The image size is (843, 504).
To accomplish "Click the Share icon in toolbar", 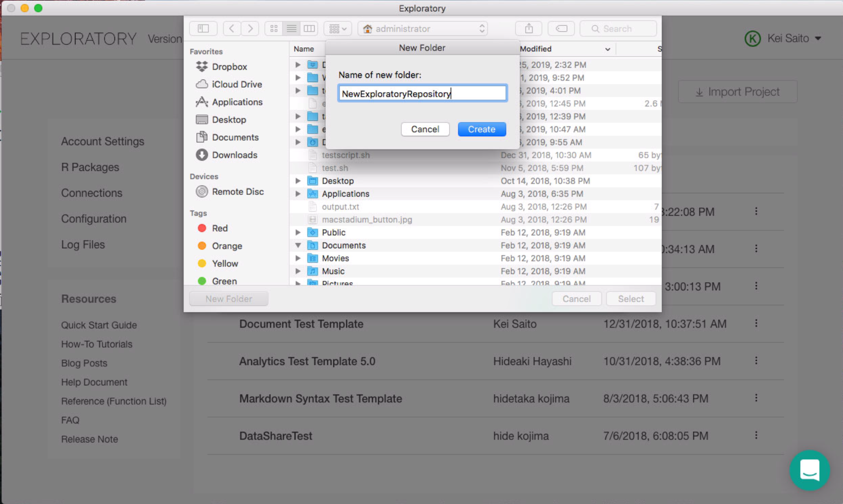I will tap(528, 29).
